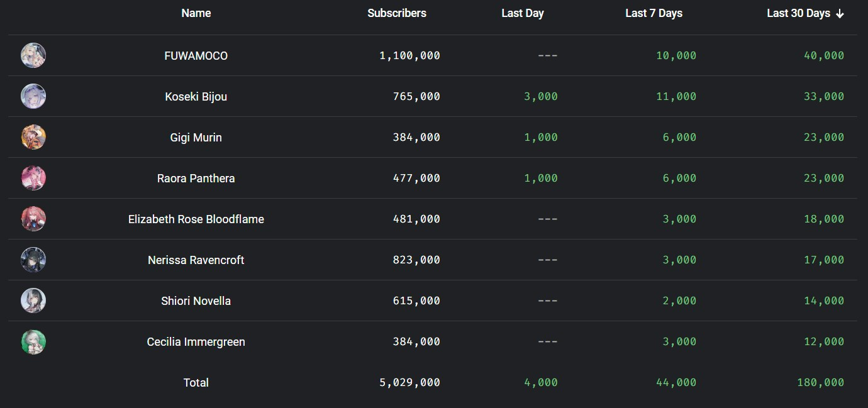Click Gigi Murin's avatar icon
This screenshot has width=868, height=408.
pos(33,138)
